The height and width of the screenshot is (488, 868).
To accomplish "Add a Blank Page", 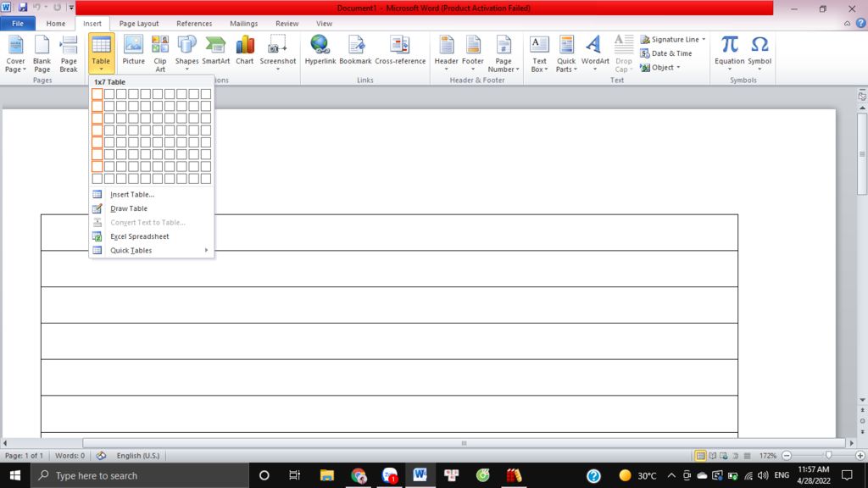I will click(x=42, y=53).
